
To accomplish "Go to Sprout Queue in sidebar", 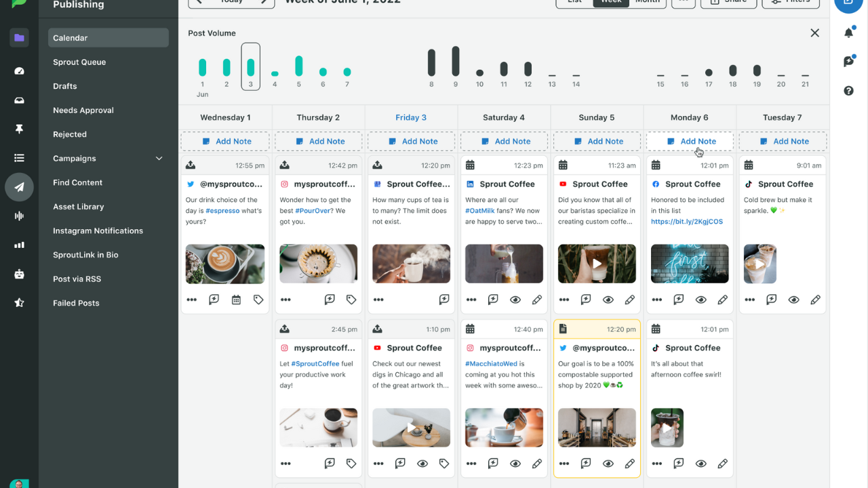I will tap(79, 62).
